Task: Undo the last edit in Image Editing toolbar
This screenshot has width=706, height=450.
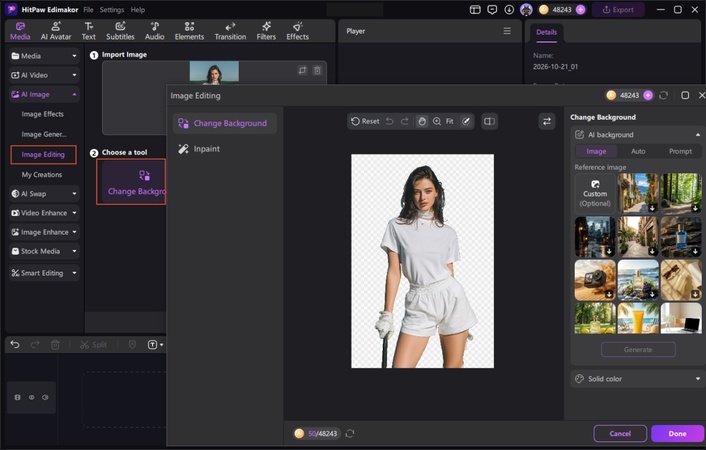Action: [390, 121]
